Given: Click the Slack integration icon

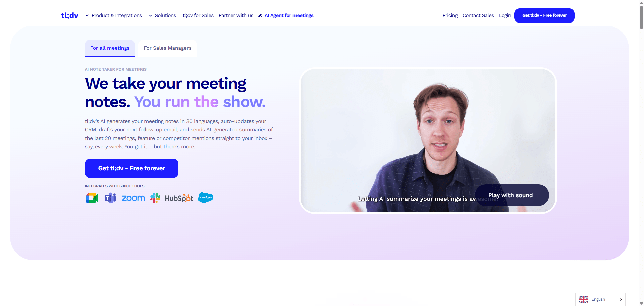Looking at the screenshot, I should point(155,198).
